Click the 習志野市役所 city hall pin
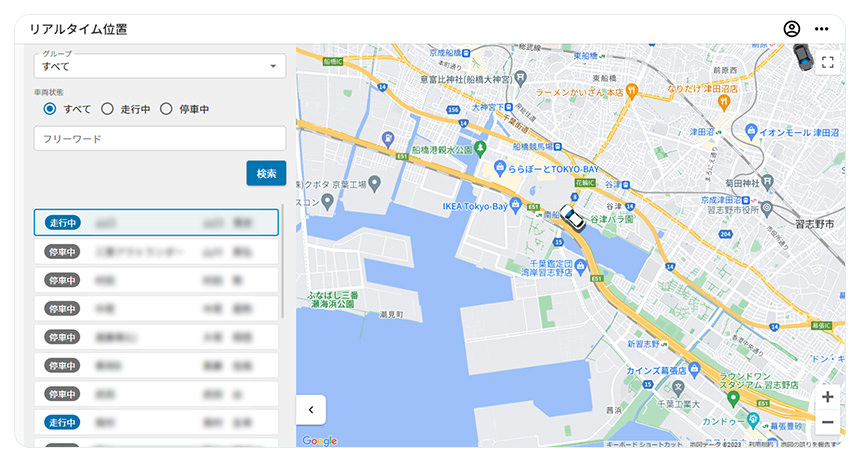The height and width of the screenshot is (462, 860). click(767, 209)
